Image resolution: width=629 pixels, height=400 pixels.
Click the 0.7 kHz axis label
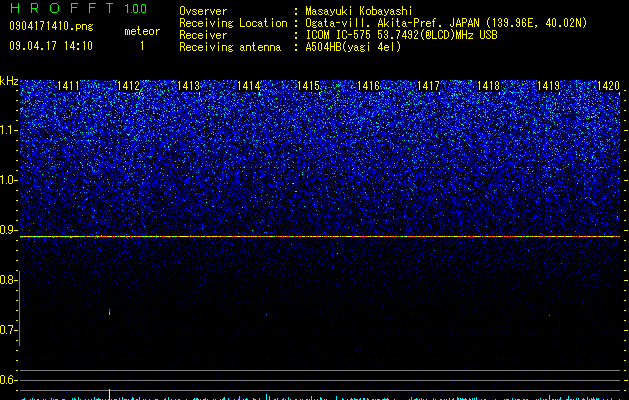(x=8, y=330)
